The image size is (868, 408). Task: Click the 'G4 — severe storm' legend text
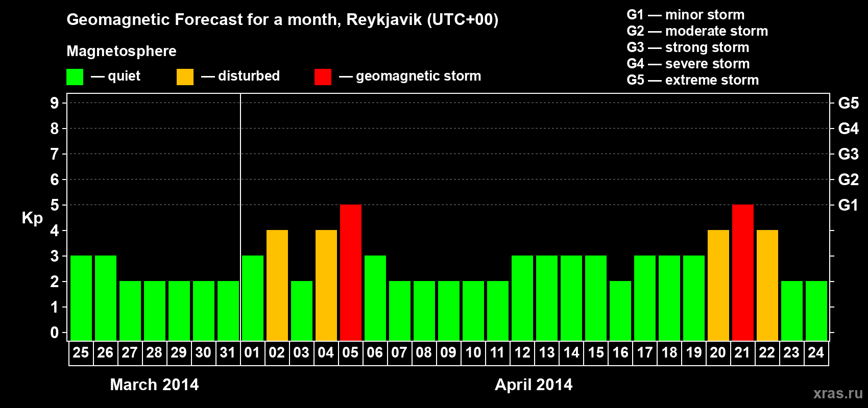point(688,64)
